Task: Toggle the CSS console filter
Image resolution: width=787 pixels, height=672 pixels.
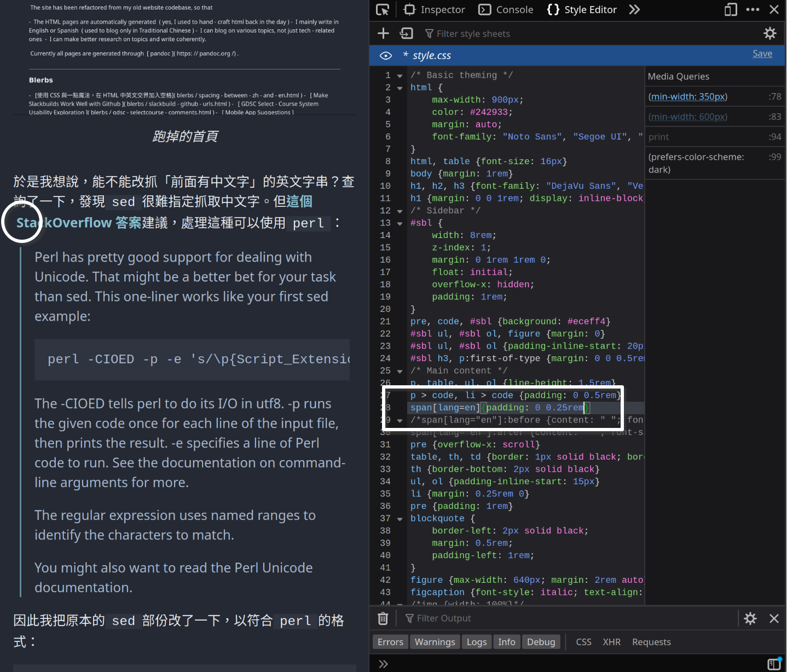Action: click(x=583, y=642)
